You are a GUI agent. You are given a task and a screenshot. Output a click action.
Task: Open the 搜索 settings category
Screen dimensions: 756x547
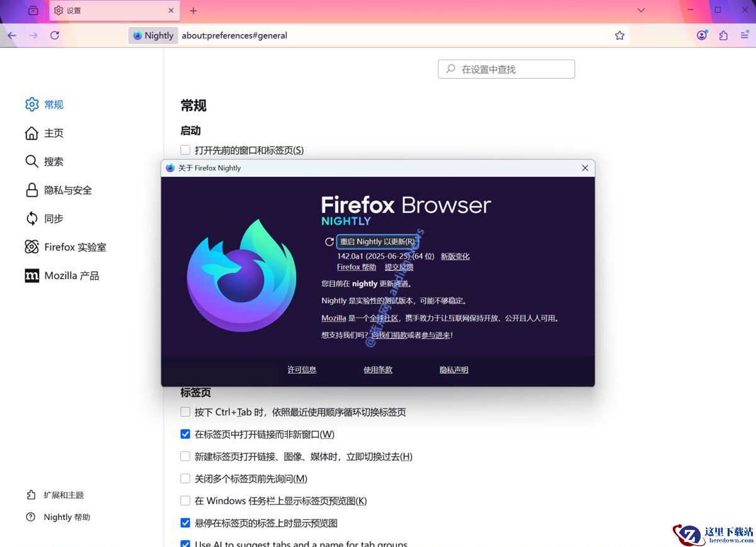coord(54,162)
